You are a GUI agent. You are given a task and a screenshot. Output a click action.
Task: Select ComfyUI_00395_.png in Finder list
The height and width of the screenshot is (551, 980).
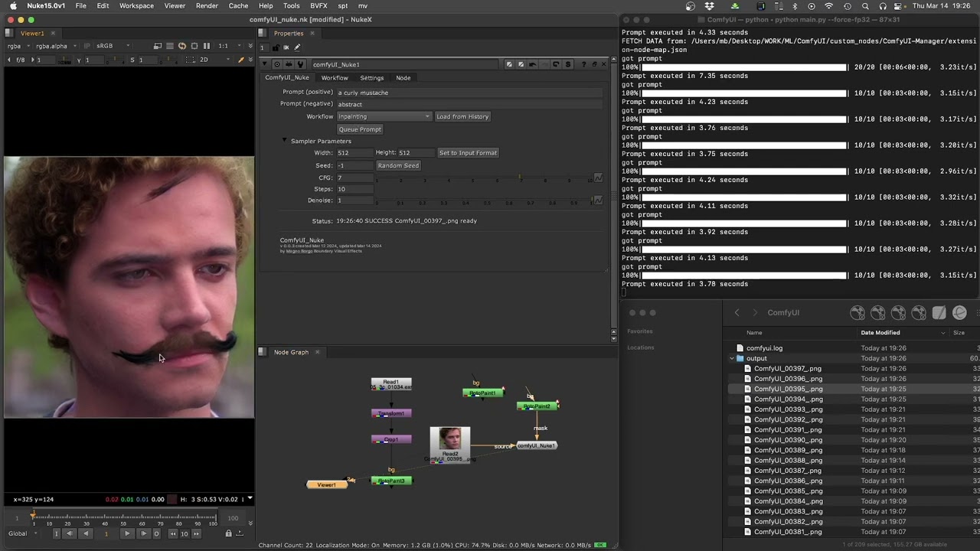pos(789,389)
